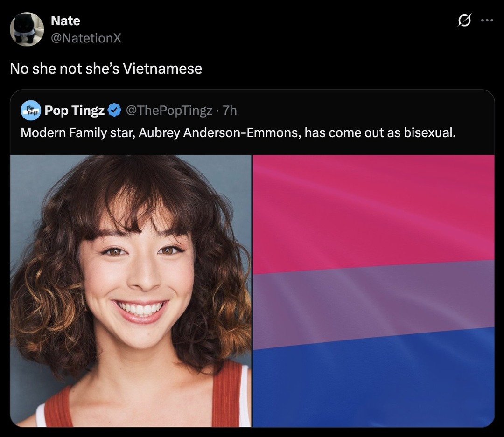The image size is (504, 437).
Task: Open the @ThePopTingz handle
Action: pos(169,111)
